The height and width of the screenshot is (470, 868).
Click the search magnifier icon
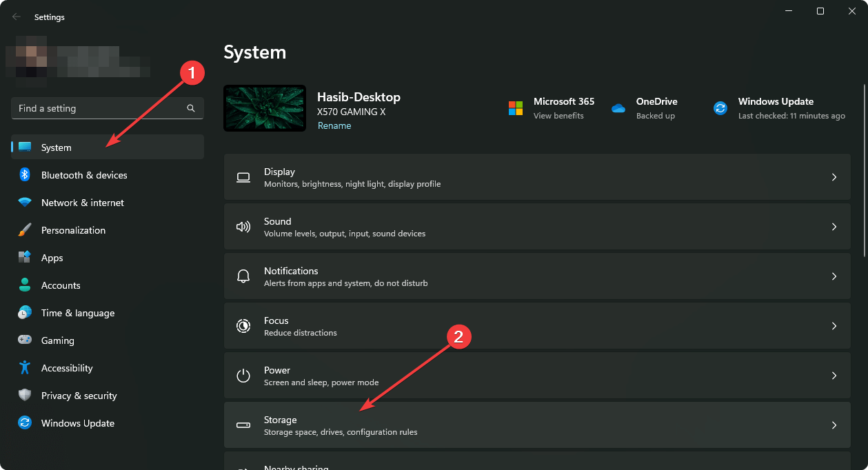click(191, 108)
